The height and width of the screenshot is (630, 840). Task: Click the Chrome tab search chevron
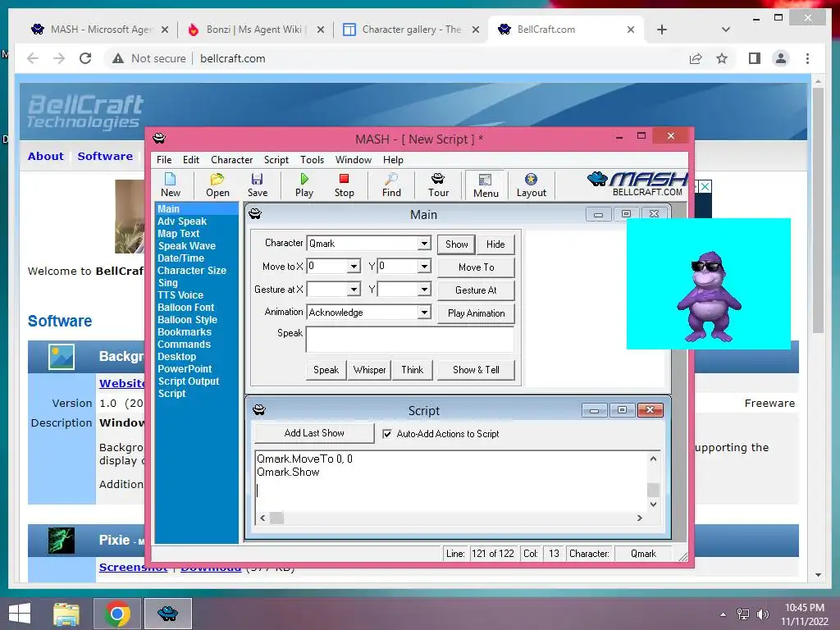[x=725, y=30]
